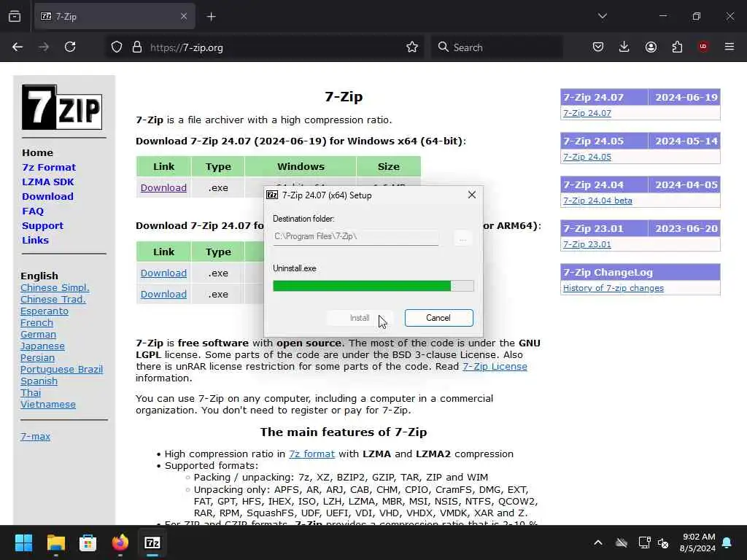
Task: Open the Firefox View icon
Action: coord(15,17)
